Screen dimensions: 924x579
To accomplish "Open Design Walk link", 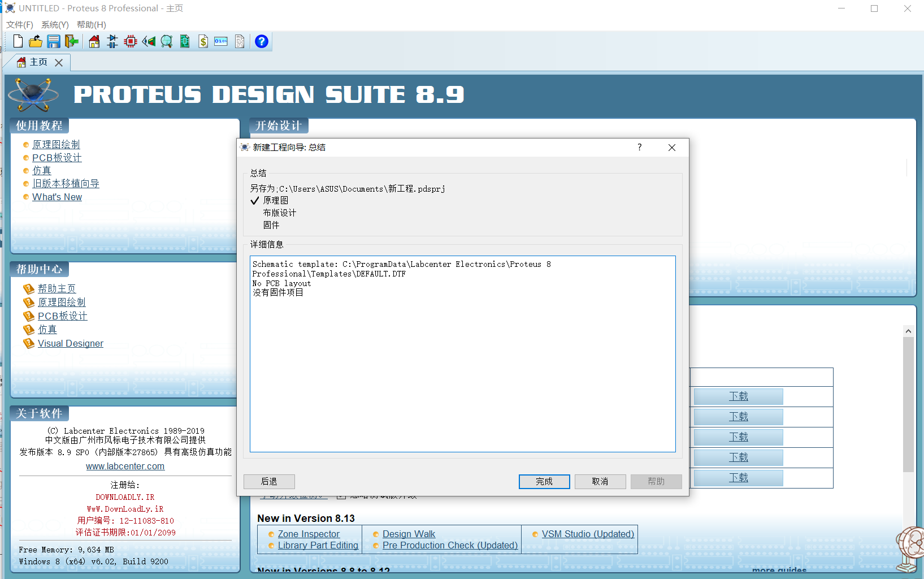I will point(409,534).
